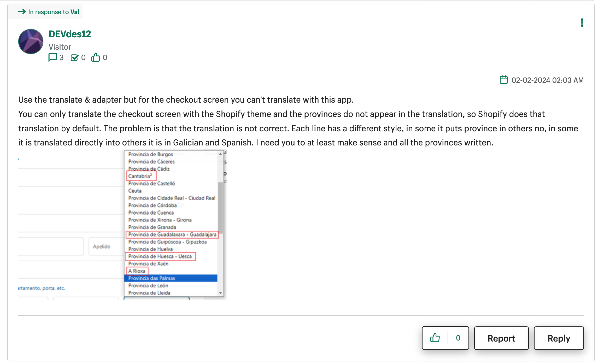Click the post timestamp text
This screenshot has width=598, height=364.
click(547, 80)
